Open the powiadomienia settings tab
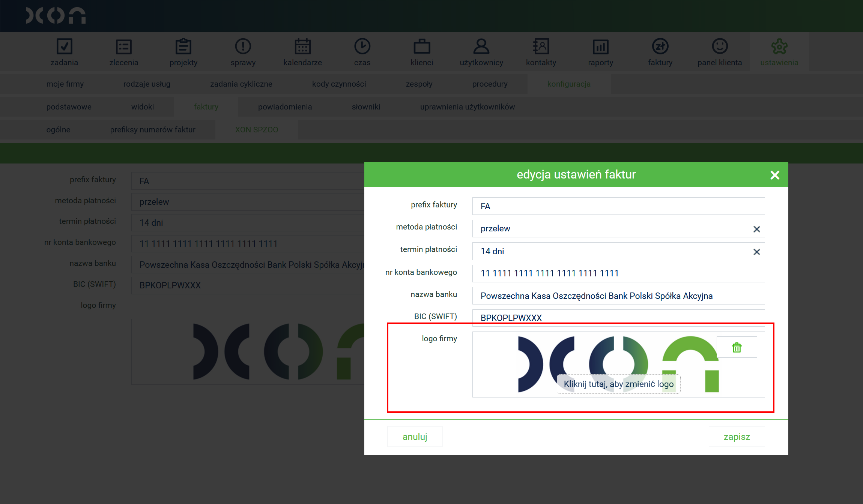 [285, 107]
